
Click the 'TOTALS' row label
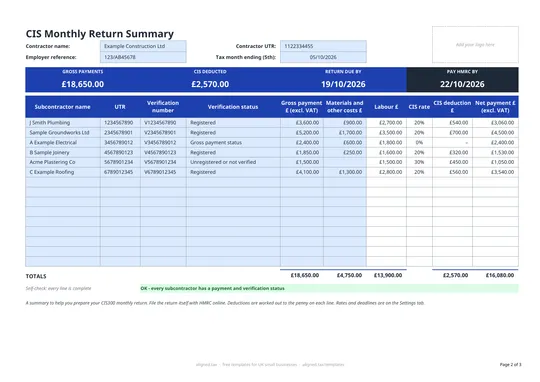(36, 276)
